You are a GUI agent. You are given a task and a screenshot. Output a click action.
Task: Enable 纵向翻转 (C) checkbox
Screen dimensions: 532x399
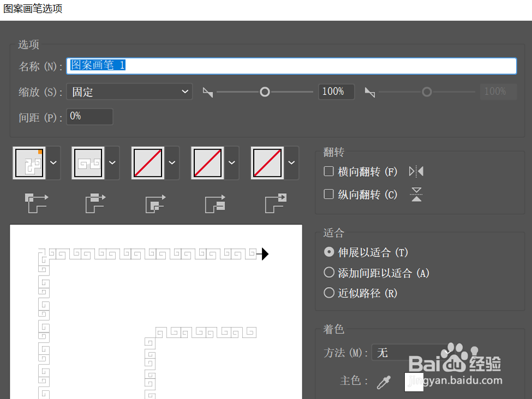(x=328, y=194)
